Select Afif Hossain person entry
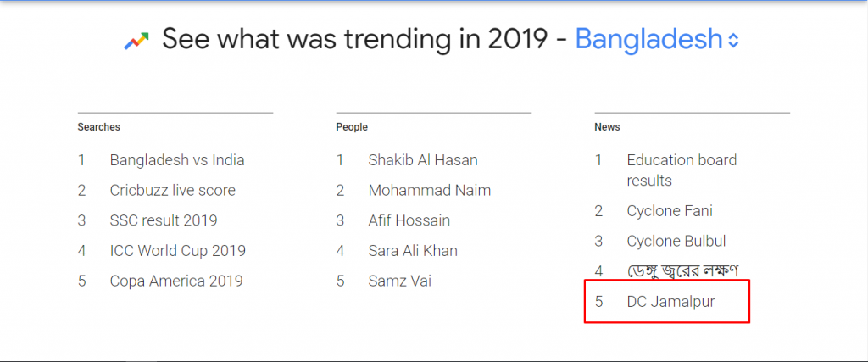 [x=409, y=220]
